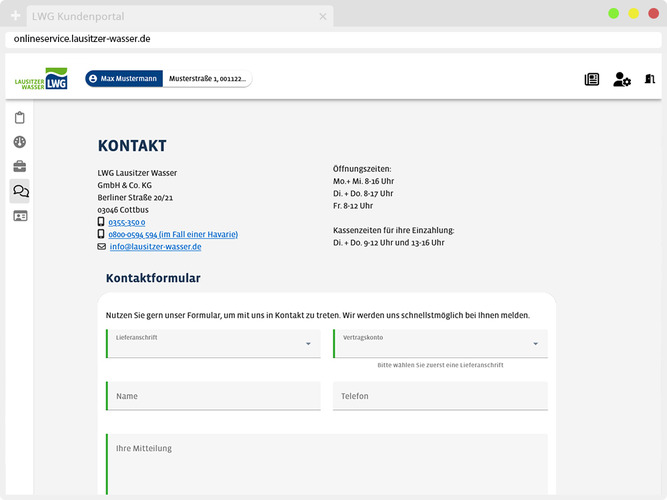Viewport: 667px width, 500px height.
Task: Open user settings icon in the header
Action: [622, 79]
